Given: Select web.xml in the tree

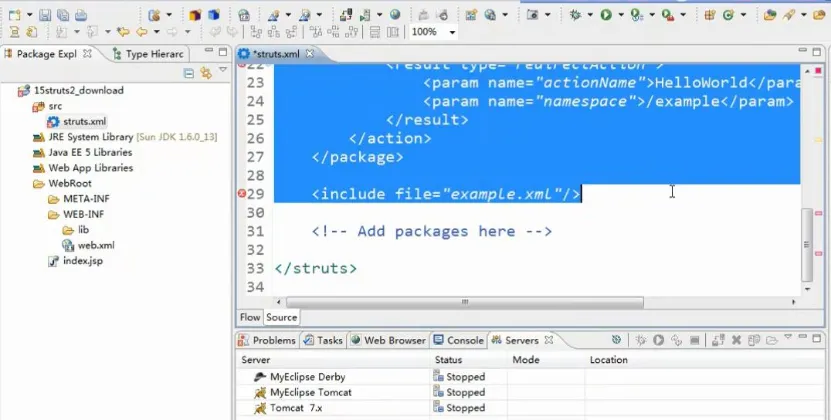Looking at the screenshot, I should point(88,245).
